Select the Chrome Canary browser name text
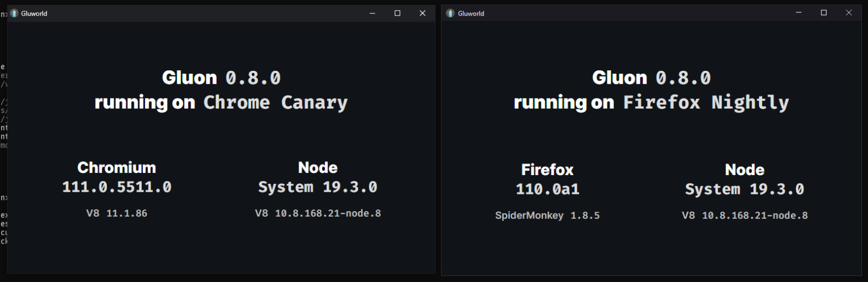The width and height of the screenshot is (868, 282). 276,102
